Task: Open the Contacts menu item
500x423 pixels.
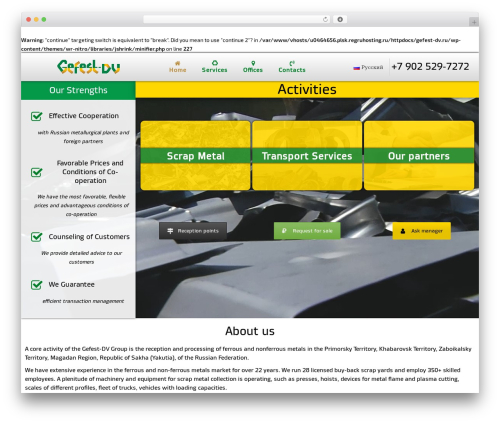Action: pos(292,67)
